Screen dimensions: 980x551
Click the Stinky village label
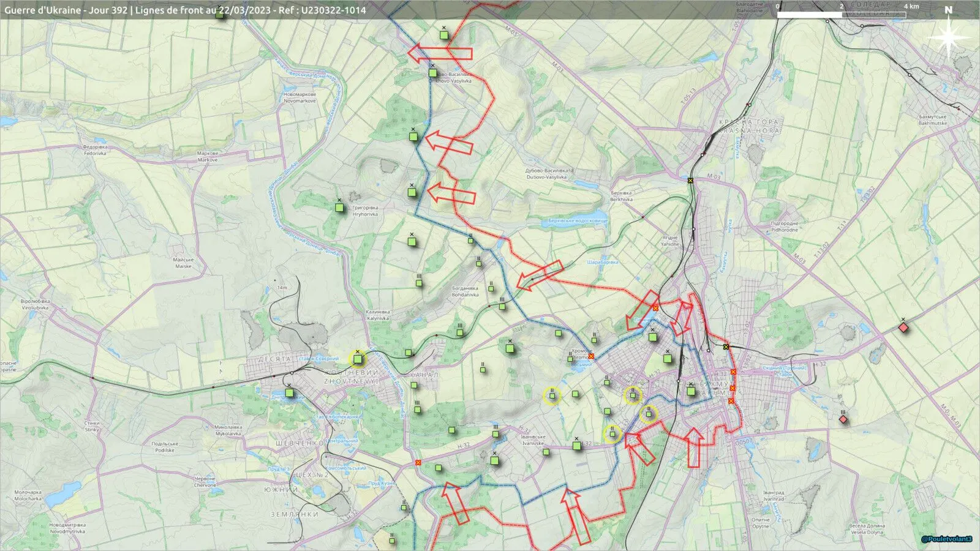(x=92, y=426)
